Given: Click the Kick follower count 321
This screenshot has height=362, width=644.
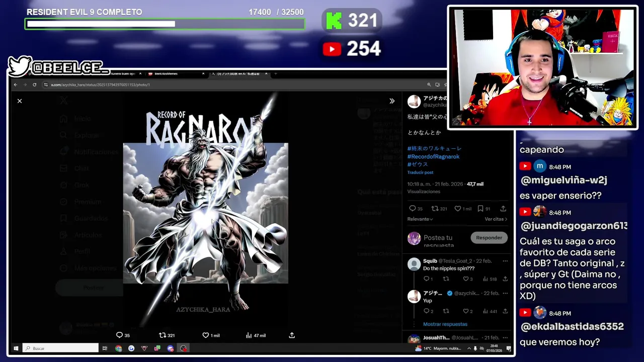Looking at the screenshot, I should [x=352, y=21].
